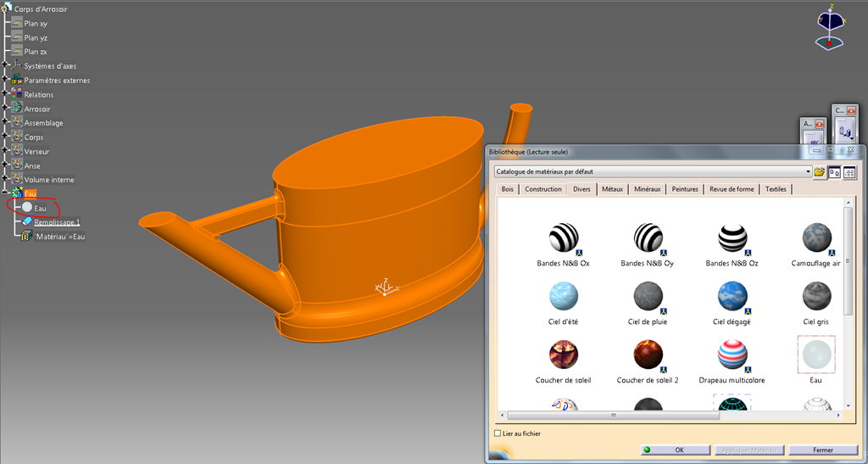Select the Plan zx plane icon
Image resolution: width=868 pixels, height=464 pixels.
pos(17,52)
